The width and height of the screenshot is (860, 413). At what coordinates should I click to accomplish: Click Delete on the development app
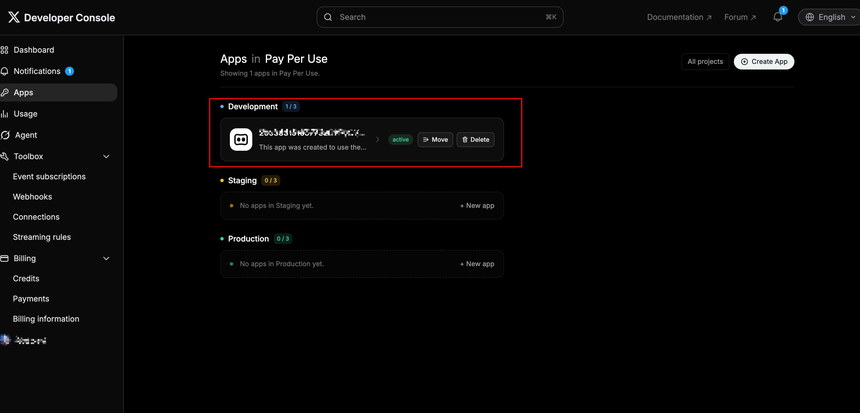(x=476, y=140)
